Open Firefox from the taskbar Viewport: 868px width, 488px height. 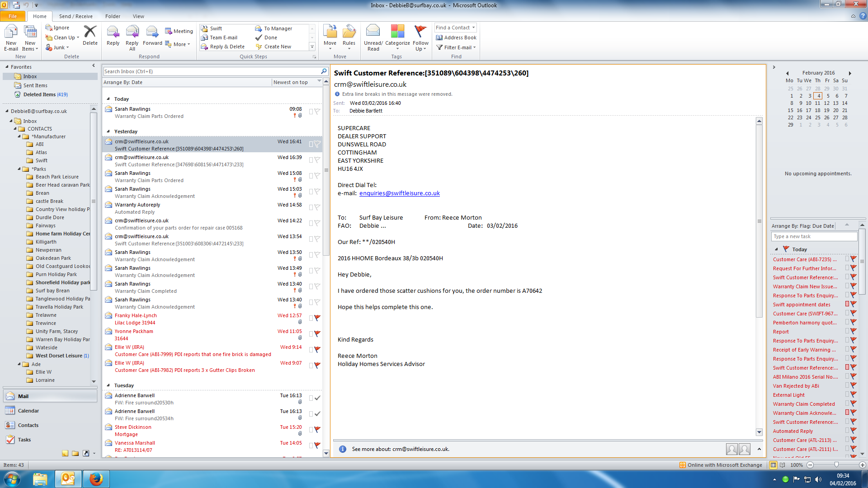click(x=95, y=479)
